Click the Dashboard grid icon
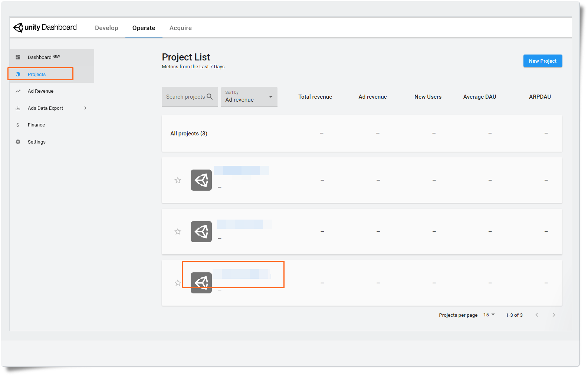This screenshot has width=588, height=375. [x=18, y=57]
